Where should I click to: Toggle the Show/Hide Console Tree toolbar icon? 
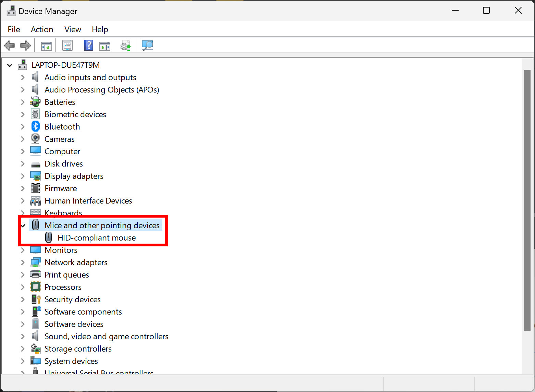click(47, 46)
